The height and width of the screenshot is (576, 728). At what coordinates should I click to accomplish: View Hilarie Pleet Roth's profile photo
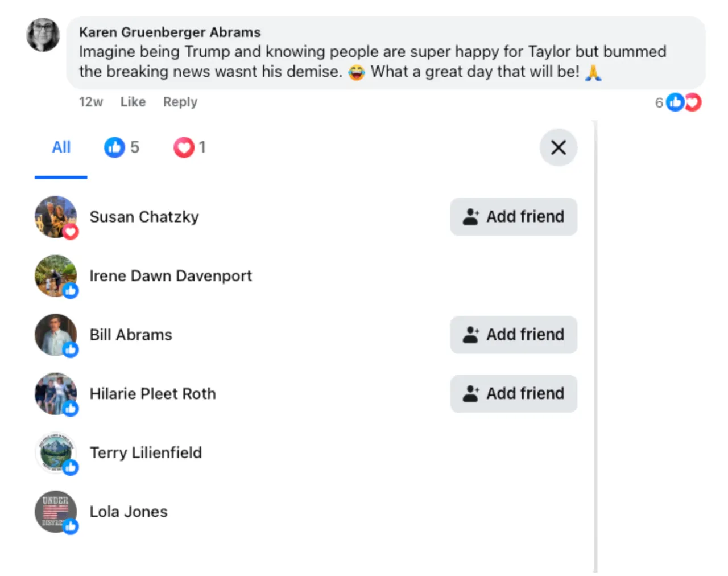[x=56, y=394]
